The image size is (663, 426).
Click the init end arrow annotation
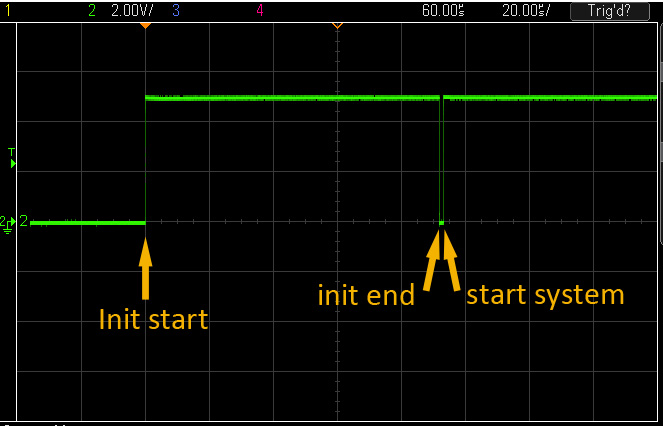[x=431, y=260]
